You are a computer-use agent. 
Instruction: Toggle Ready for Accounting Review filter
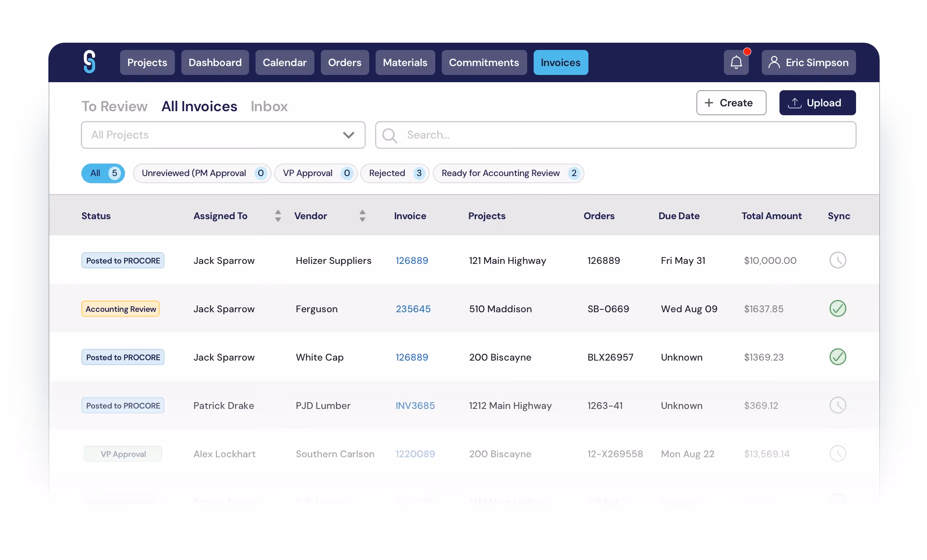[x=508, y=173]
